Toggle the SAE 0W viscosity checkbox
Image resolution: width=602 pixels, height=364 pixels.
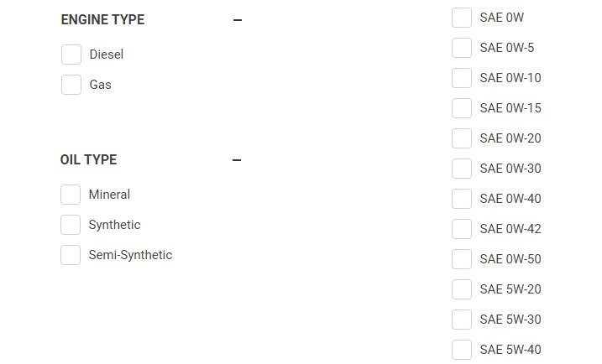(462, 18)
